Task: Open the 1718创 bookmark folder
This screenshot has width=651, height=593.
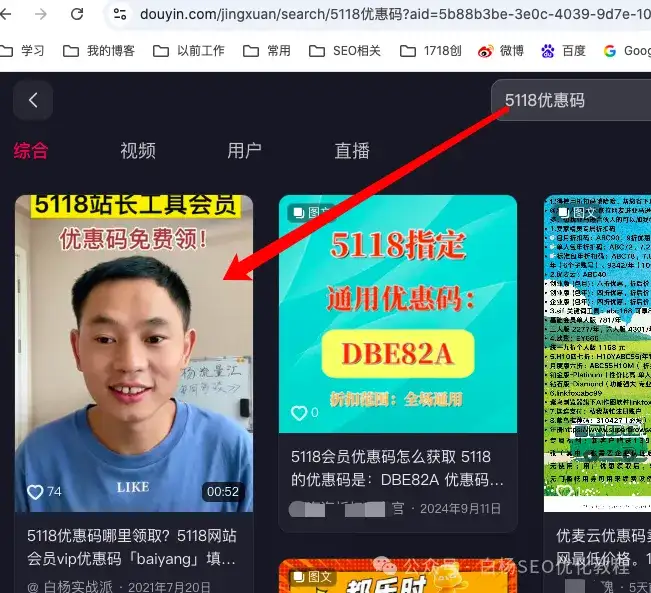Action: pyautogui.click(x=430, y=51)
